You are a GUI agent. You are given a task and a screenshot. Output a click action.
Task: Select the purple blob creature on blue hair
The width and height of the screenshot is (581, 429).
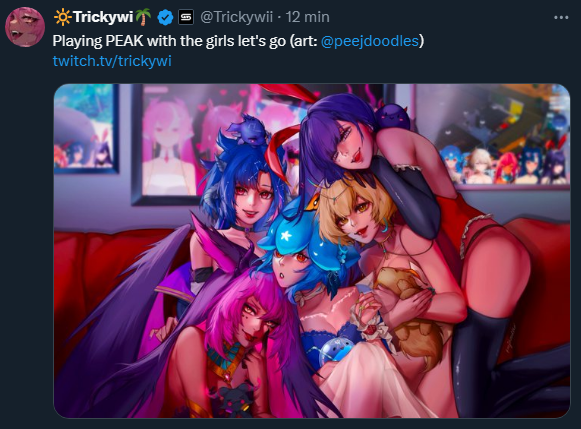(x=244, y=132)
